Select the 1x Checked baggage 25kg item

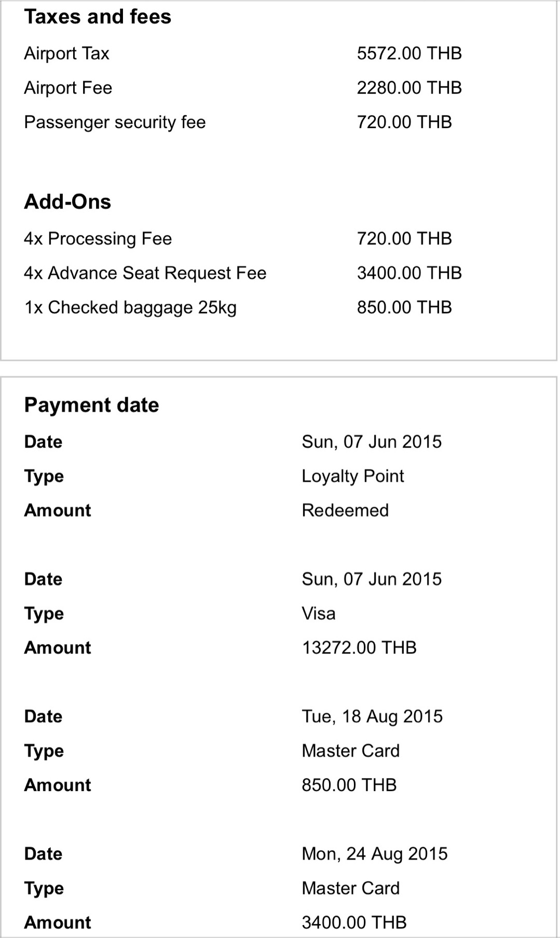130,308
